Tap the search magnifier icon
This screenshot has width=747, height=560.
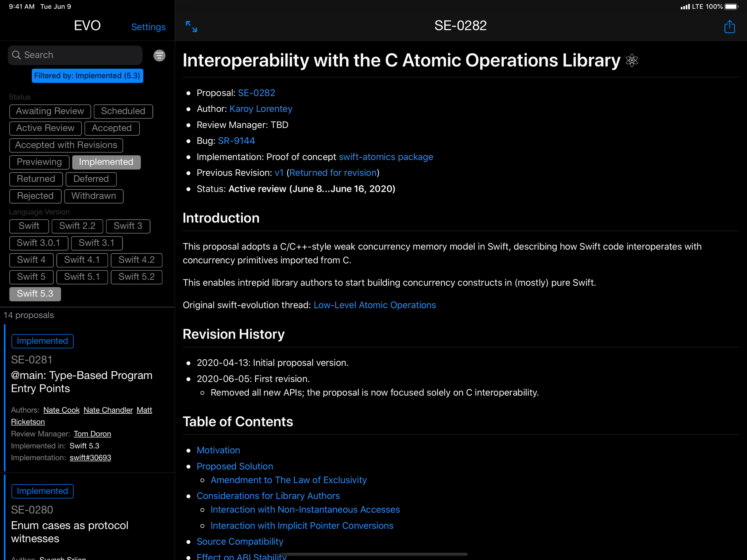16,55
